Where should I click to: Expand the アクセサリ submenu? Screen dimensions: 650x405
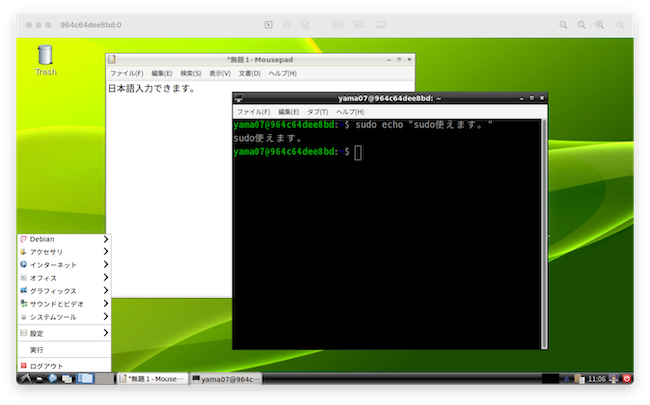coord(64,252)
